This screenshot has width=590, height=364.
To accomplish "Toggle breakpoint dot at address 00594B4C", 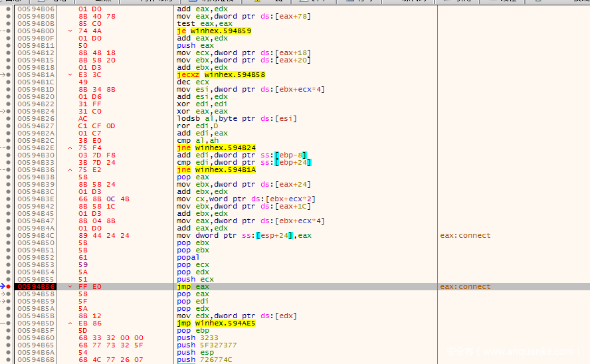I will (9, 236).
